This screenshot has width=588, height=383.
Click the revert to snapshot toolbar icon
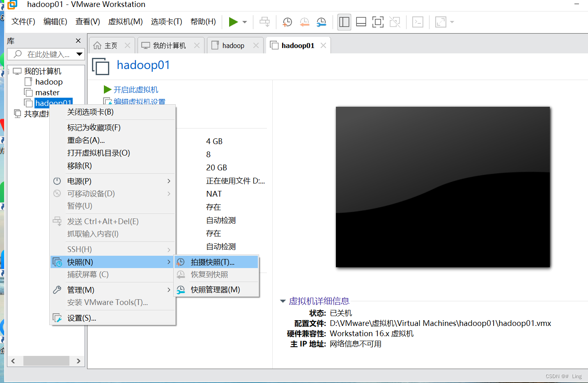pos(304,22)
